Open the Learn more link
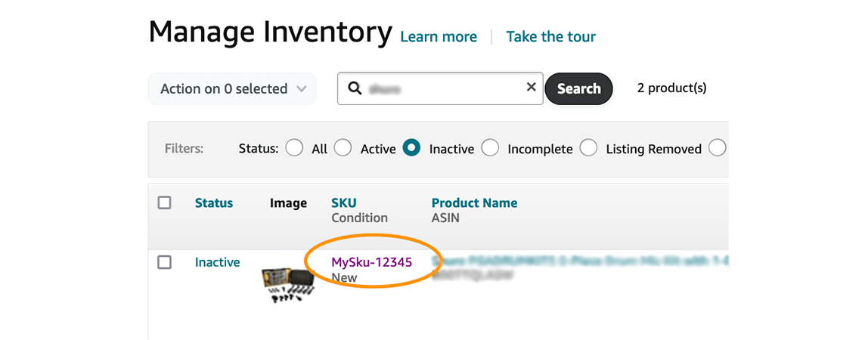868x340 pixels. (x=439, y=37)
